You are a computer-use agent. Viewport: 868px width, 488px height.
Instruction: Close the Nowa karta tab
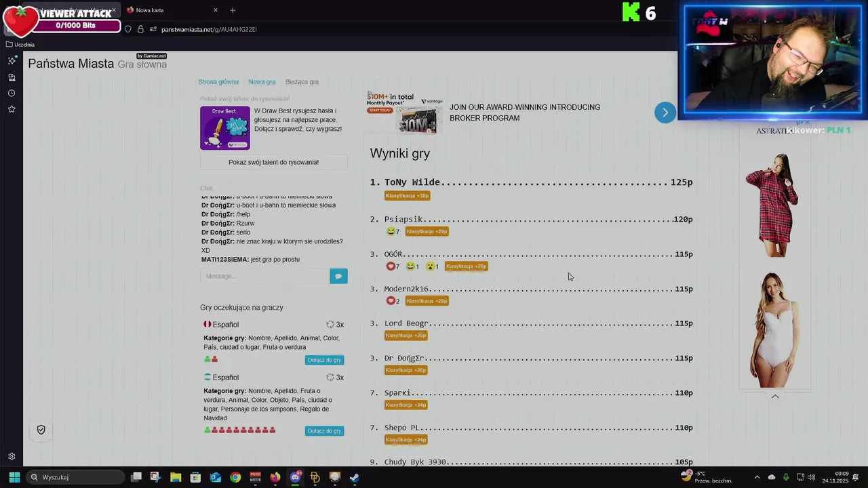[x=216, y=10]
